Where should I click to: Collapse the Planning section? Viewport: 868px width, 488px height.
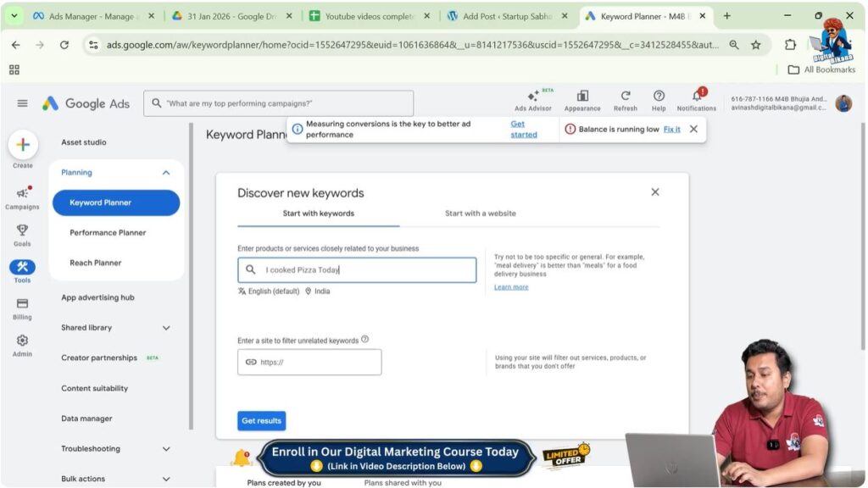(166, 172)
